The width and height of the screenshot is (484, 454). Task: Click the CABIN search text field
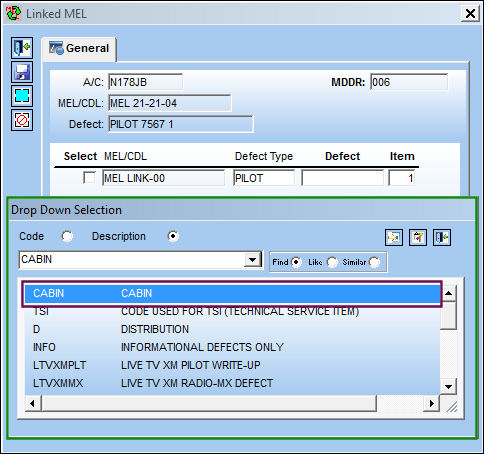(132, 260)
